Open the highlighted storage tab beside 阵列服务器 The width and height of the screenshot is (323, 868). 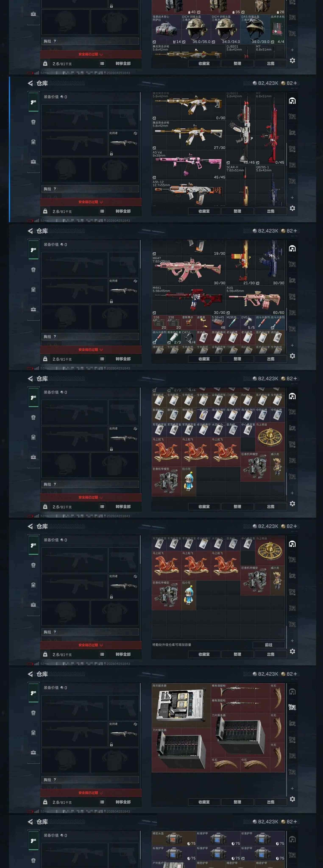[292, 707]
